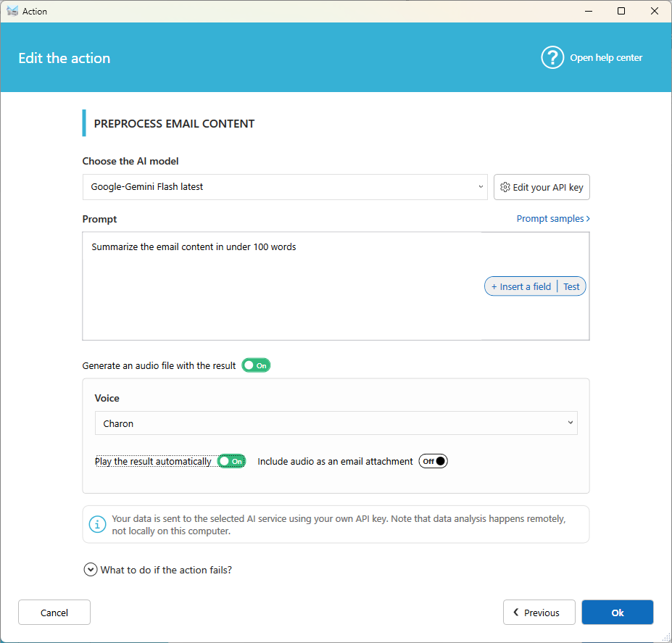The image size is (672, 643).
Task: Click the Edit your API key button
Action: tap(542, 187)
